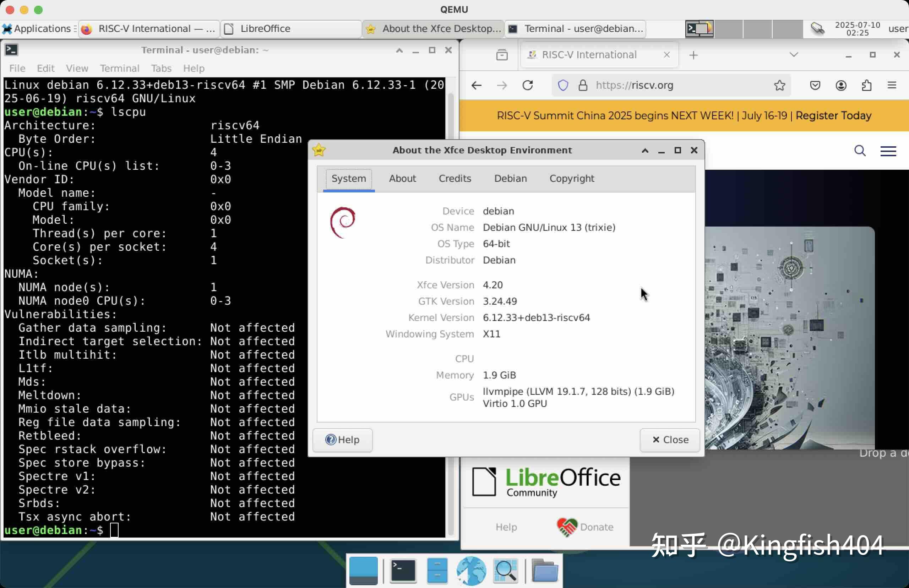Image resolution: width=909 pixels, height=588 pixels.
Task: Open the Terminal's Edit menu
Action: pyautogui.click(x=45, y=68)
